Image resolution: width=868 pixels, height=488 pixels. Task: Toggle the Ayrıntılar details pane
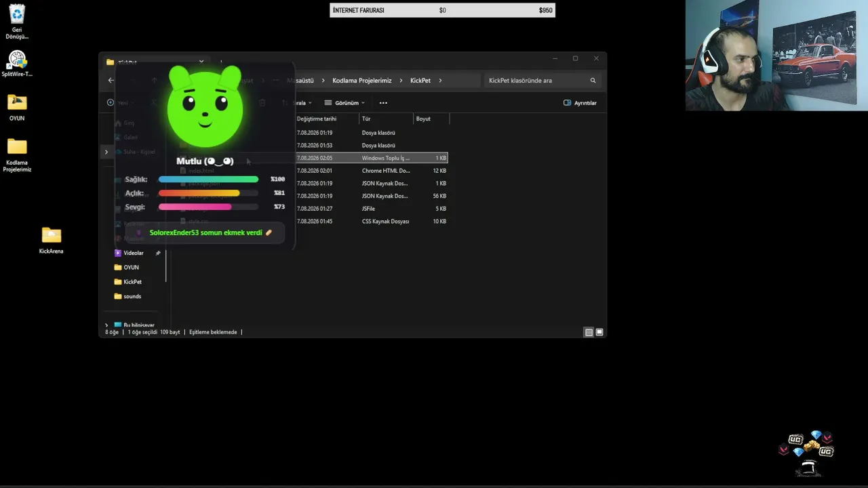[580, 103]
